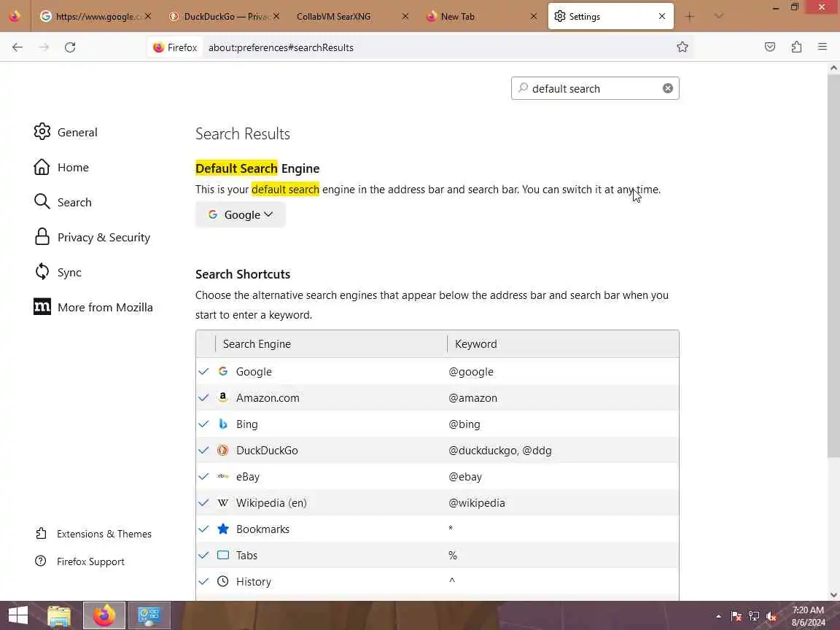Click the Firefox Support question icon
The height and width of the screenshot is (630, 840).
(x=41, y=561)
